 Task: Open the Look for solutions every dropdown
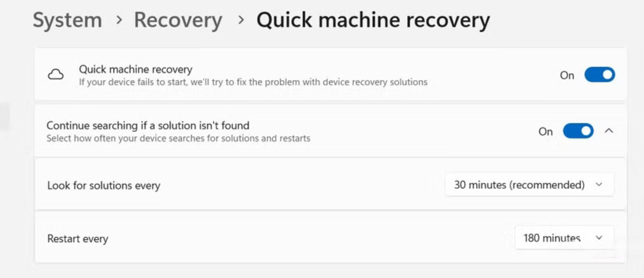(529, 185)
